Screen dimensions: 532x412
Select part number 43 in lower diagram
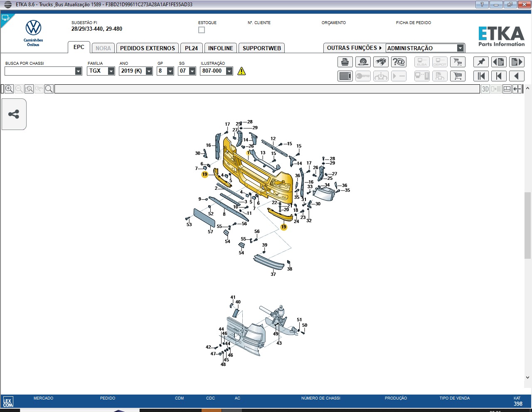tap(279, 343)
